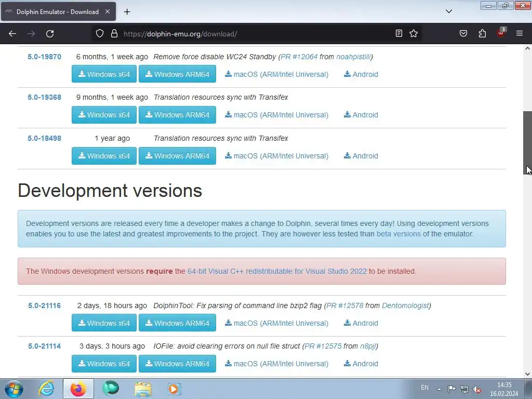Download Windows x64 build of 5.0-19368

104,115
